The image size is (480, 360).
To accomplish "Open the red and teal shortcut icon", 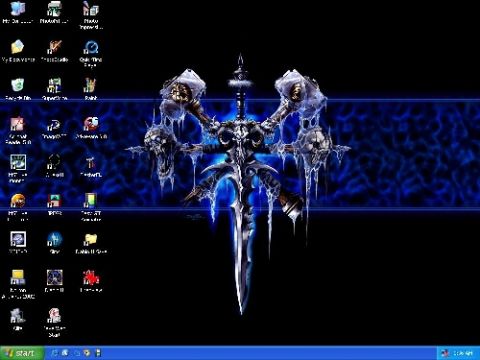I will pos(54,201).
